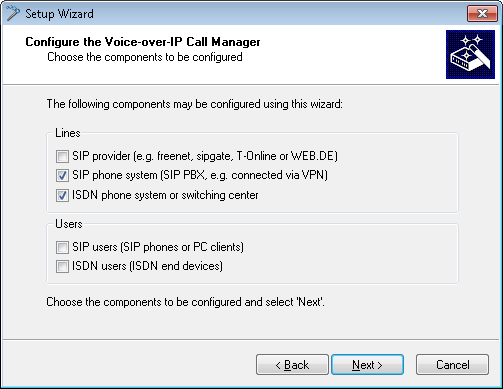Screen dimensions: 503x389
Task: Click the 'Users' group box heading
Action: click(69, 224)
